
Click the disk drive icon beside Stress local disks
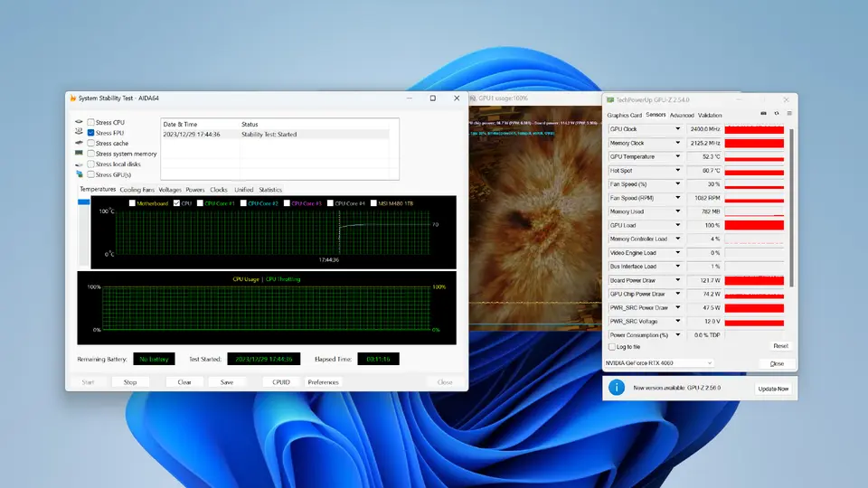point(80,164)
